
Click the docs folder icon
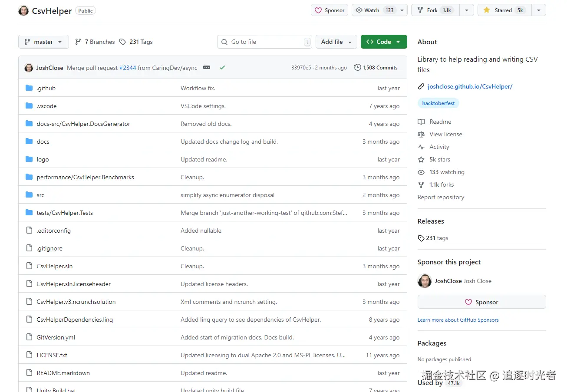[29, 142]
